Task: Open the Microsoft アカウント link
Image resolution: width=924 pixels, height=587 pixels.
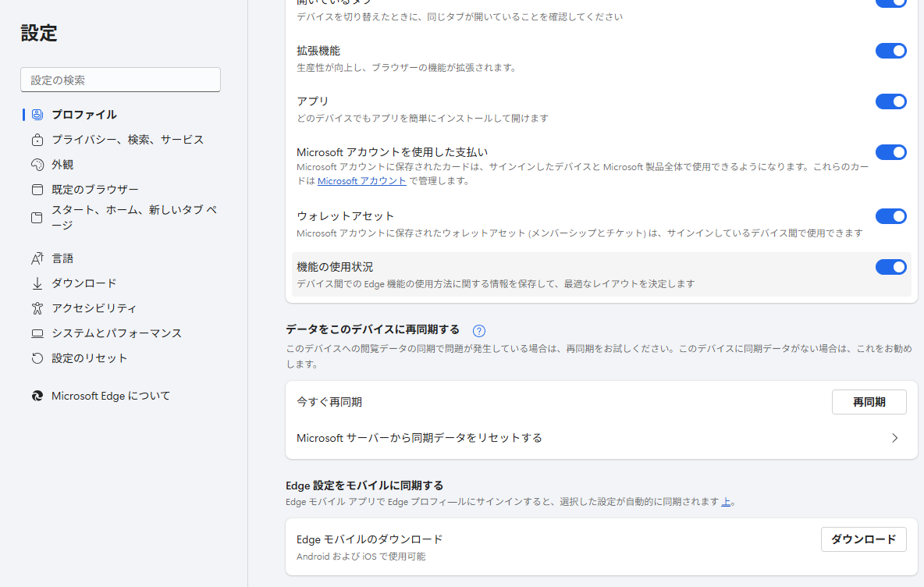Action: [362, 180]
